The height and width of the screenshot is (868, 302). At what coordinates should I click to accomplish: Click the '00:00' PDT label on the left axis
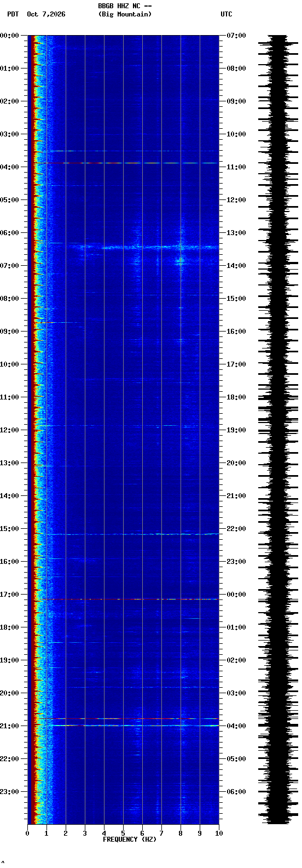coord(9,36)
